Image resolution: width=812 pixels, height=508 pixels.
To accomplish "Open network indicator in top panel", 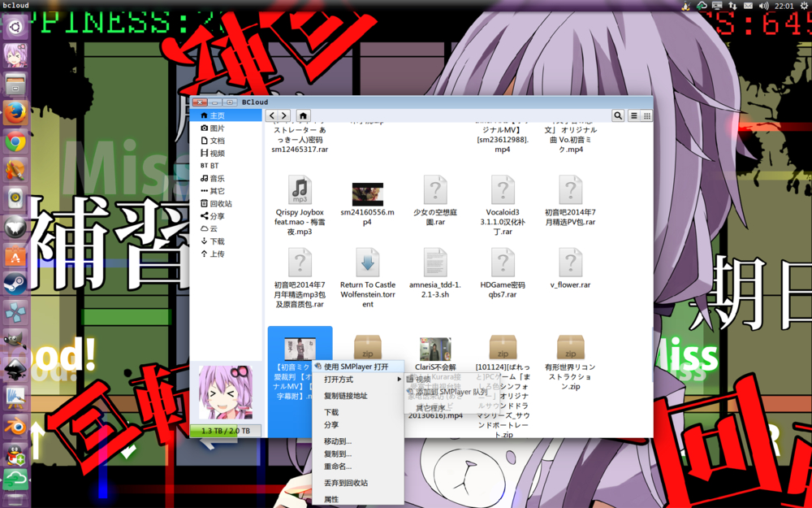I will point(732,6).
